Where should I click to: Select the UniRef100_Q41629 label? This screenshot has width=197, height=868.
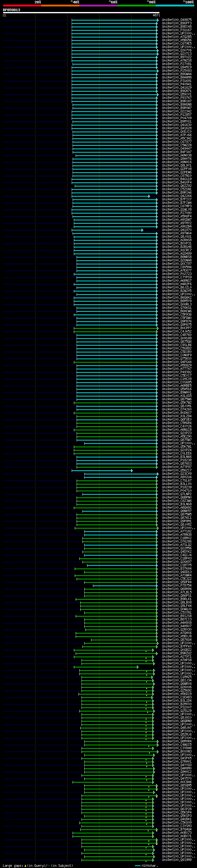click(177, 88)
